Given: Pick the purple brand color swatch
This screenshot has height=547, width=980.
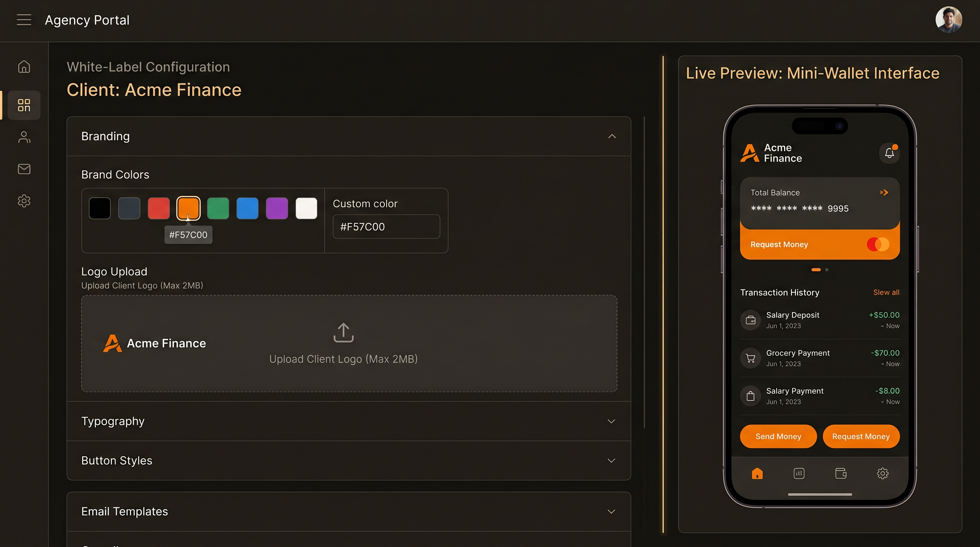Looking at the screenshot, I should tap(277, 208).
